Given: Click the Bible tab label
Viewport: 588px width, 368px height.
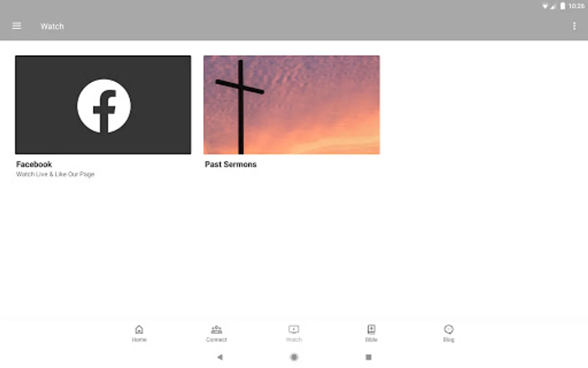Looking at the screenshot, I should tap(371, 340).
